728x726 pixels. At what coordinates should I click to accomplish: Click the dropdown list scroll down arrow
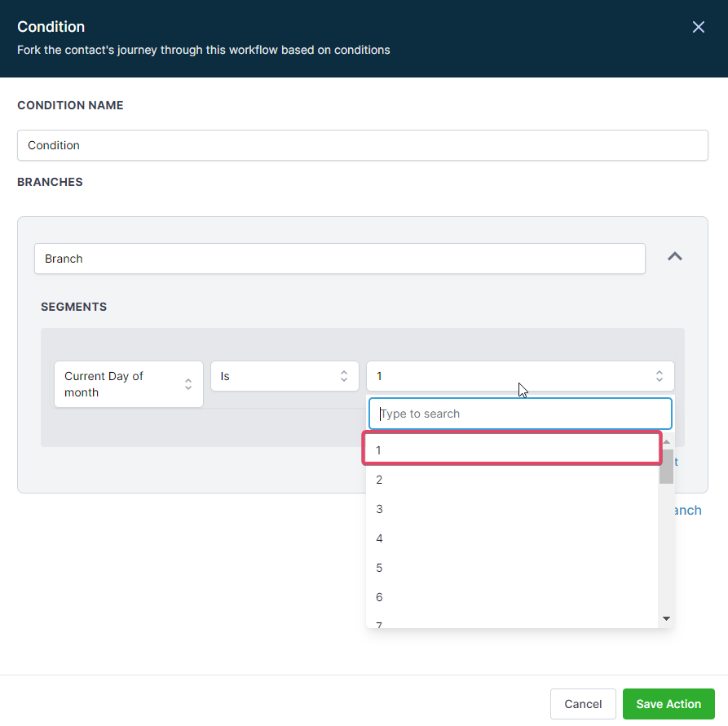tap(666, 618)
